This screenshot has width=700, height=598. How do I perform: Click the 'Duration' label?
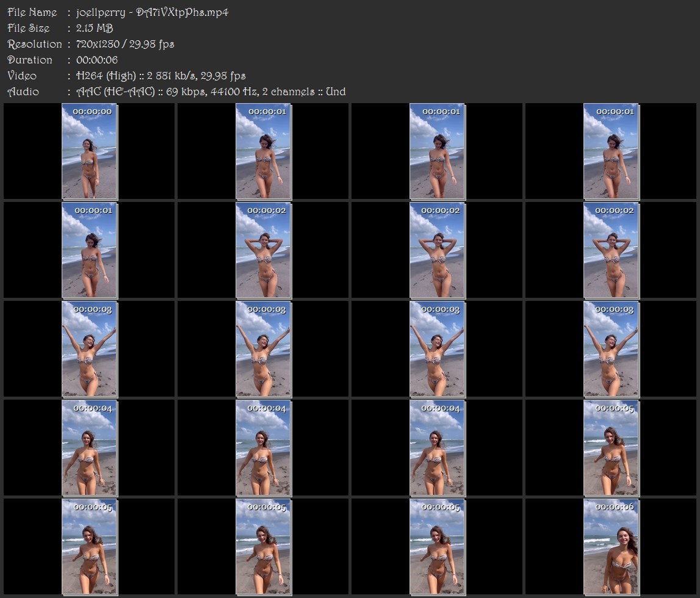point(30,60)
